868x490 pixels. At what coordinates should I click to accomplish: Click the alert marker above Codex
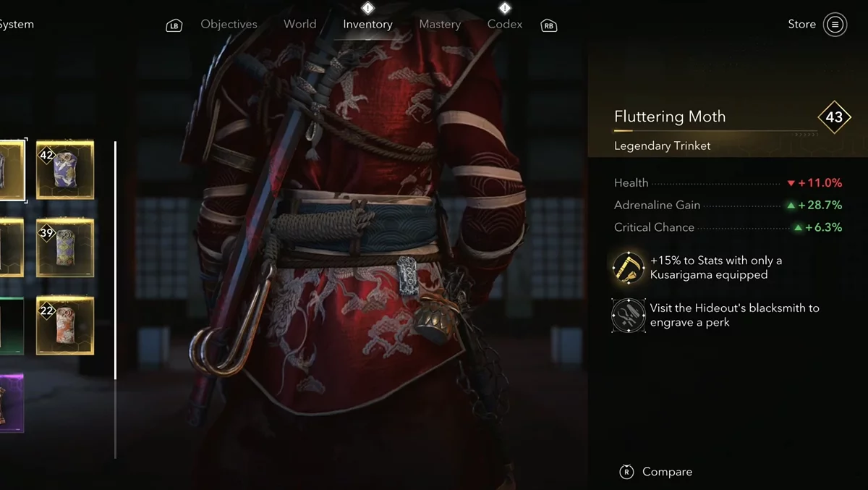505,8
